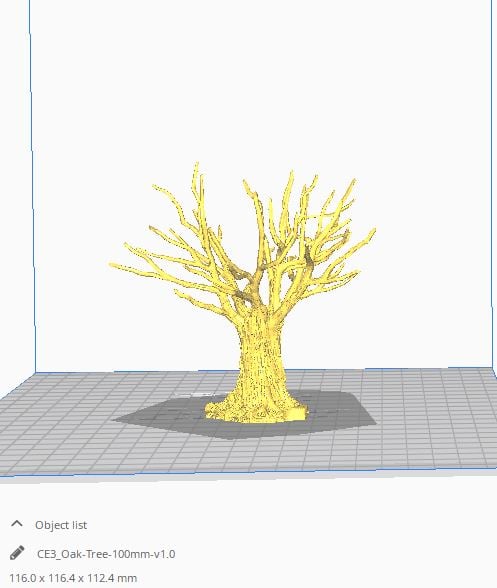Click the Object list label

click(x=61, y=525)
